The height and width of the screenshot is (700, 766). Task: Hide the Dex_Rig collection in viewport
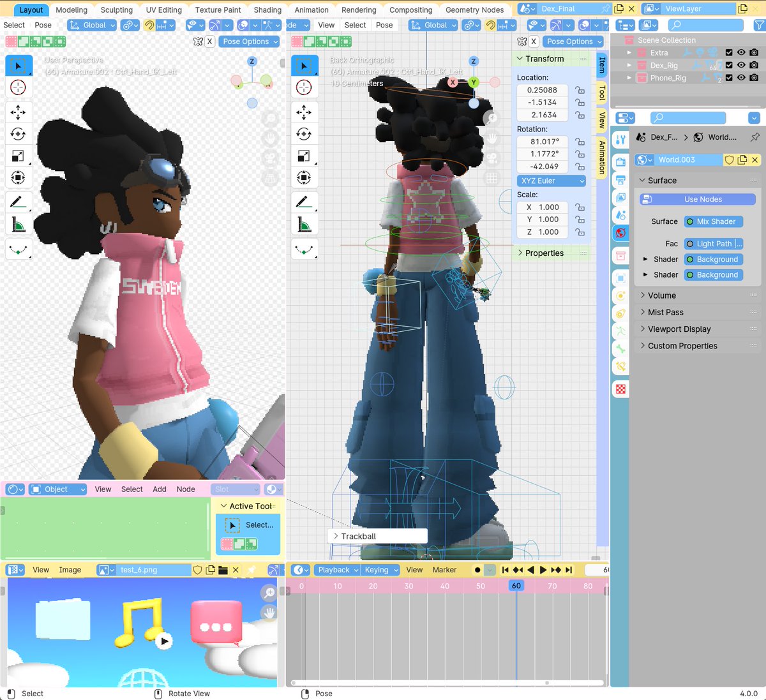741,65
